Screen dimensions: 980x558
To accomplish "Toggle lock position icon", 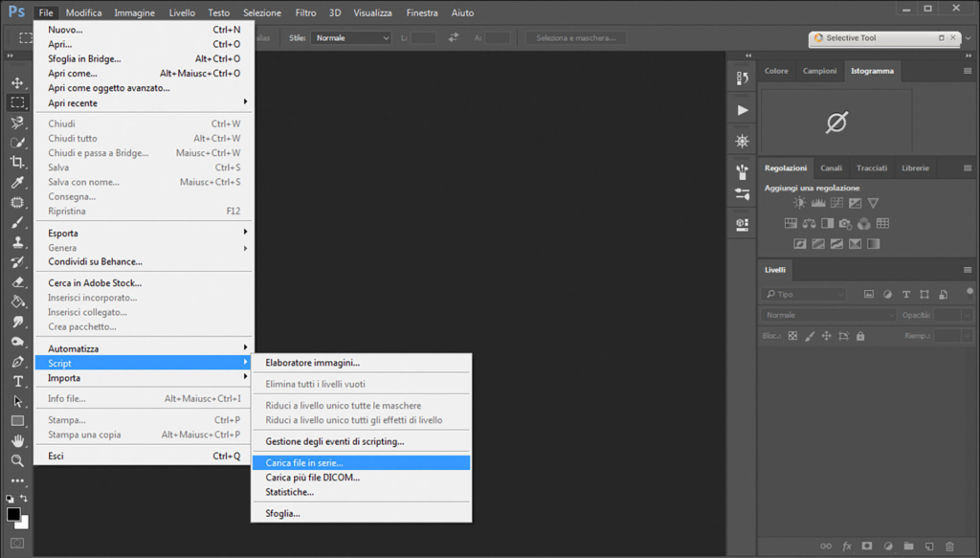I will point(826,336).
